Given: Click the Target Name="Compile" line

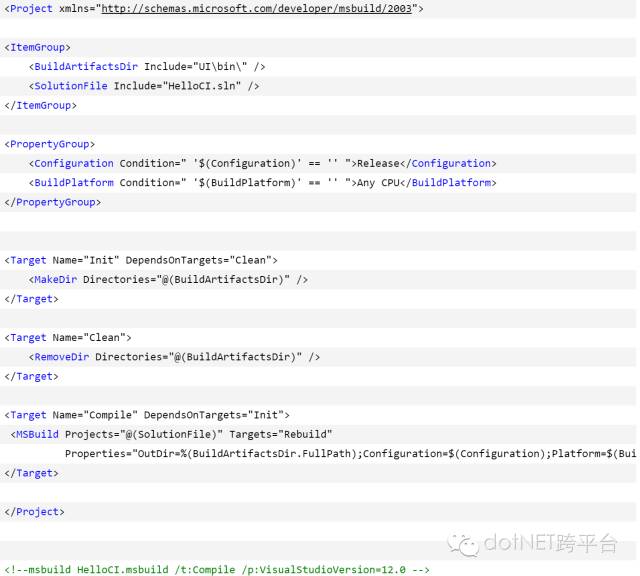Looking at the screenshot, I should [x=147, y=415].
